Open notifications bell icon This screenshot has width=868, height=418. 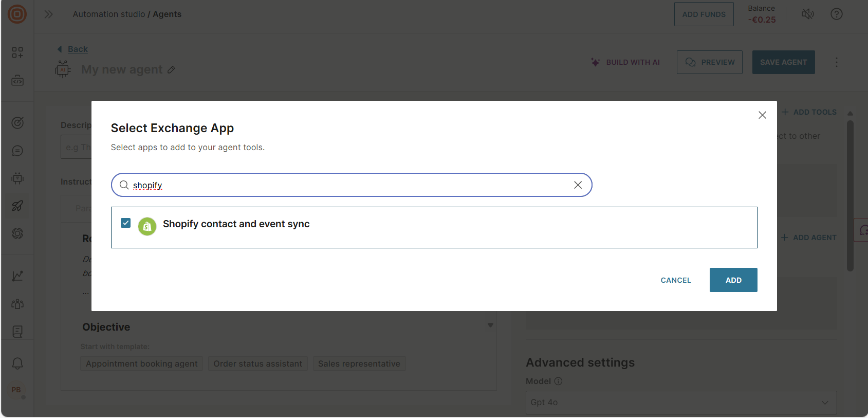pyautogui.click(x=17, y=364)
